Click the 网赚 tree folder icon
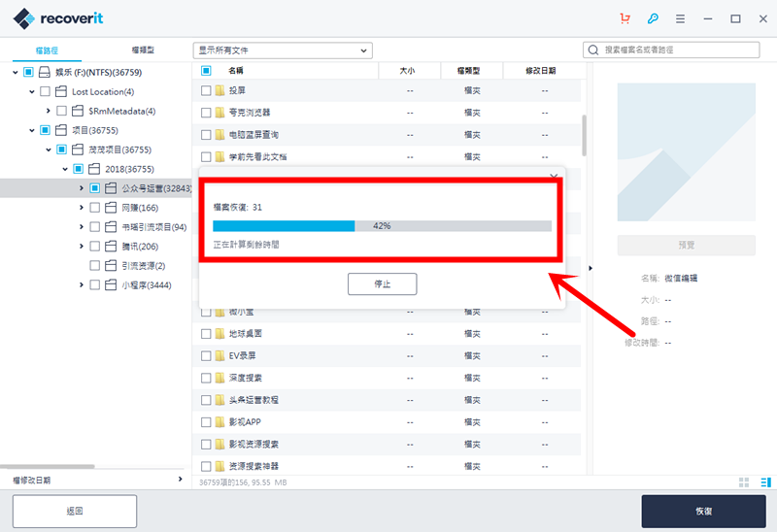 (111, 208)
